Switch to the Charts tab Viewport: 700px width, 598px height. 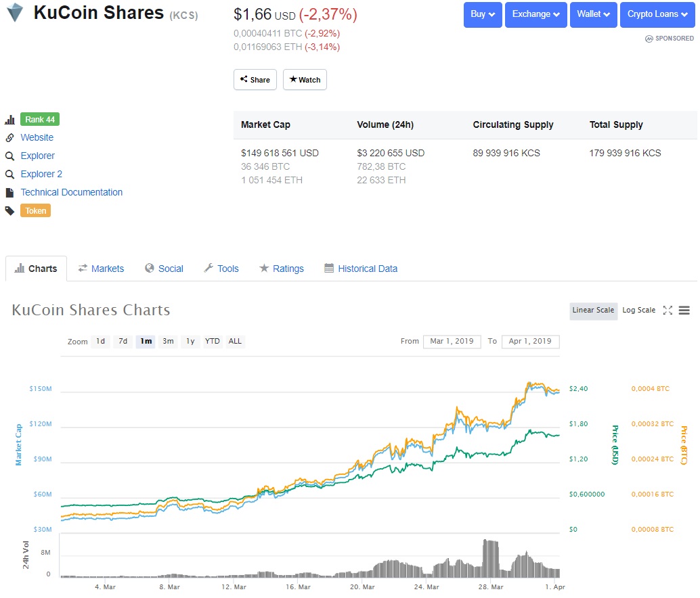coord(36,269)
